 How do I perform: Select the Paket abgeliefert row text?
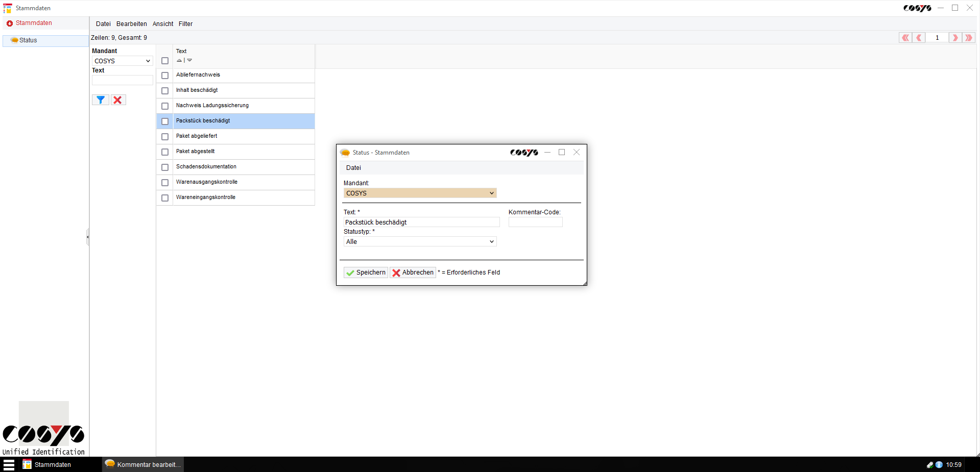[x=197, y=136]
